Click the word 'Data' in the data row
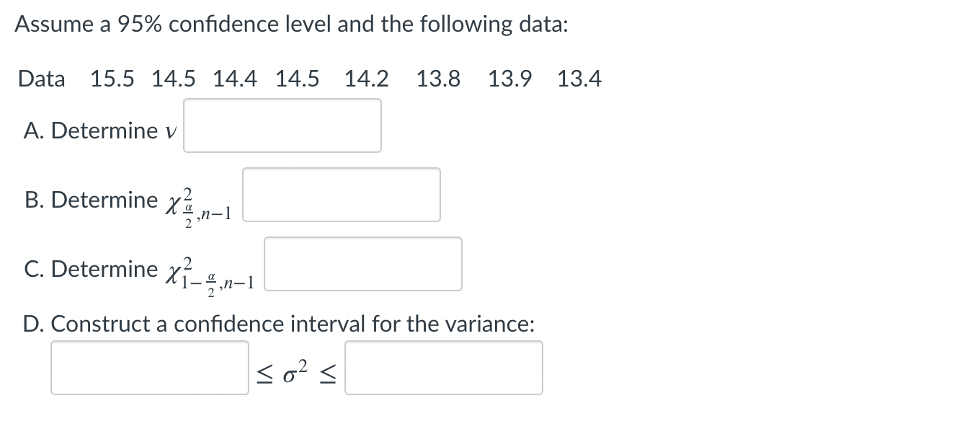The height and width of the screenshot is (447, 980). pyautogui.click(x=41, y=79)
